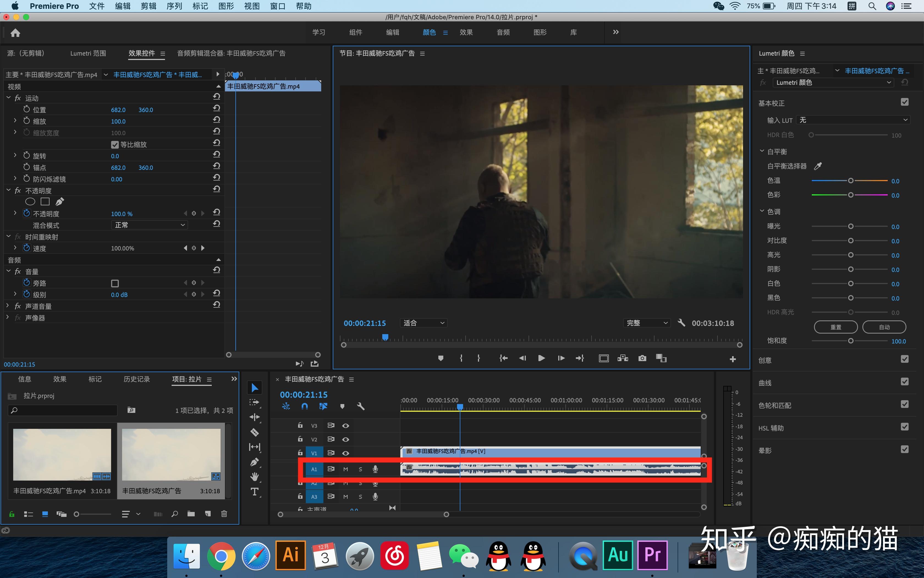Viewport: 924px width, 578px height.
Task: Open Lumetri Color effect dropdown
Action: [x=833, y=83]
